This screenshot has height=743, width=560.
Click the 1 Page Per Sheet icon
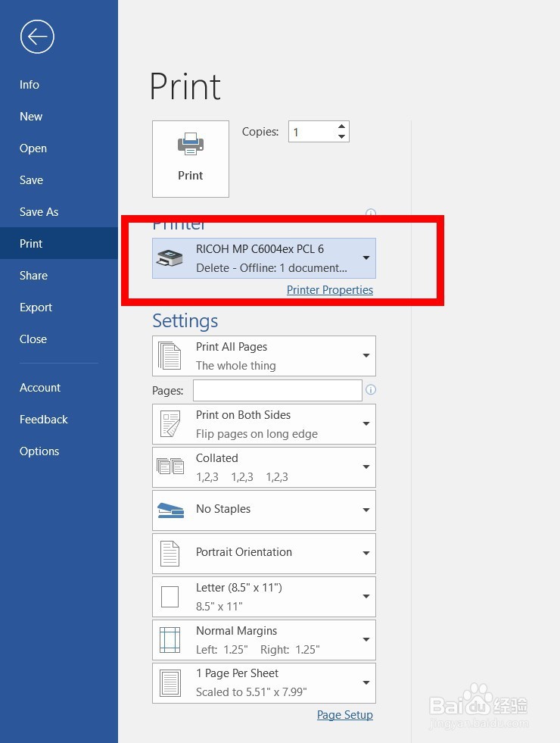point(170,683)
